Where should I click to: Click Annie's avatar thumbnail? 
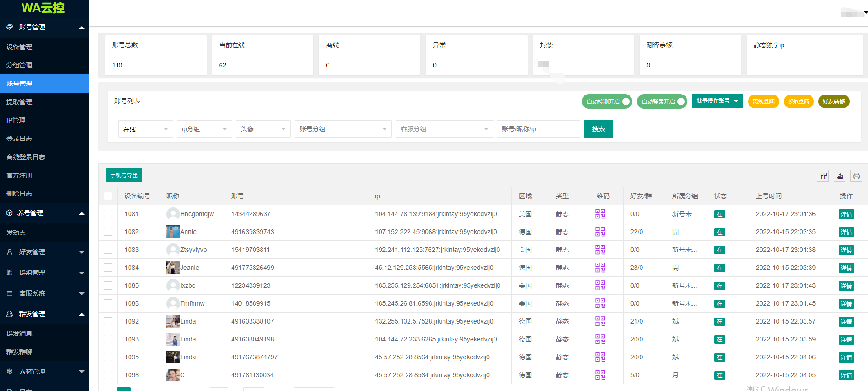[x=173, y=232]
